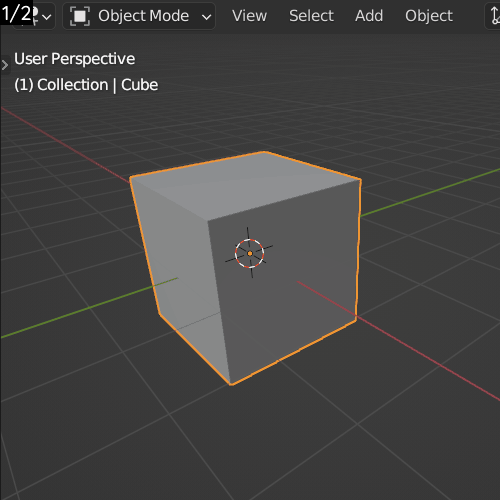This screenshot has width=500, height=500.
Task: Expand the toolbar with the small arrow
Action: pyautogui.click(x=5, y=65)
